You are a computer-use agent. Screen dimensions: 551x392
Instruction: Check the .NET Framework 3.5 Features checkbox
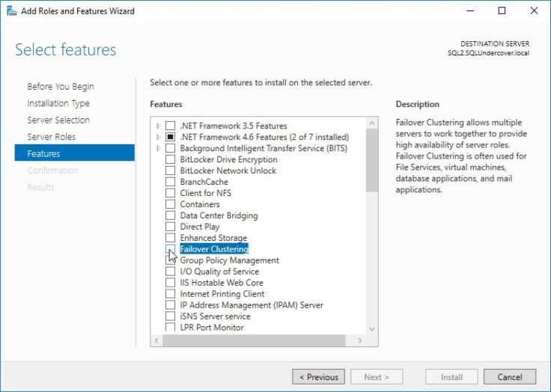coord(170,126)
